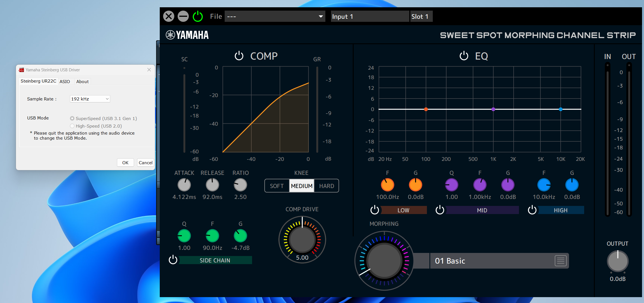Switch to the ASIO tab
The image size is (644, 303).
65,81
